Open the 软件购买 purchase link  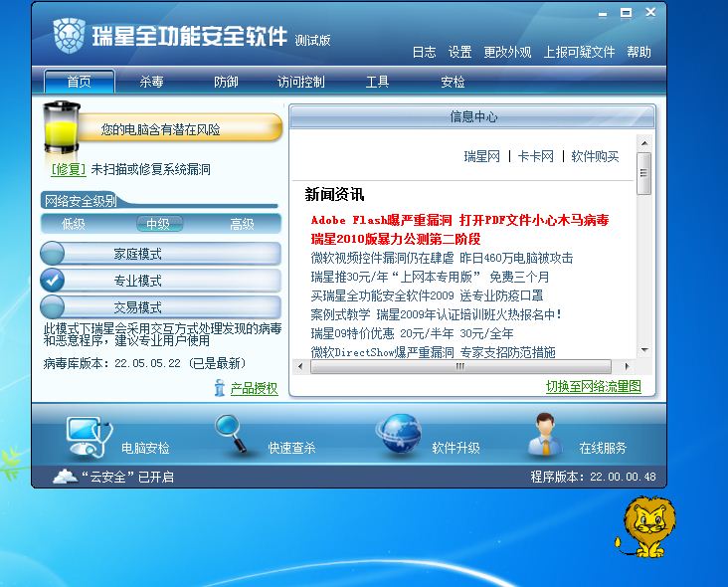click(x=595, y=156)
